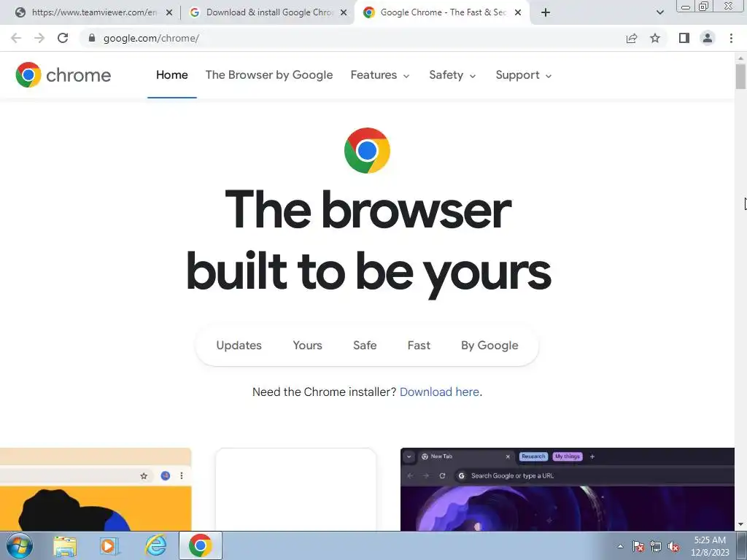Open the tab search dropdown arrow

click(x=659, y=13)
